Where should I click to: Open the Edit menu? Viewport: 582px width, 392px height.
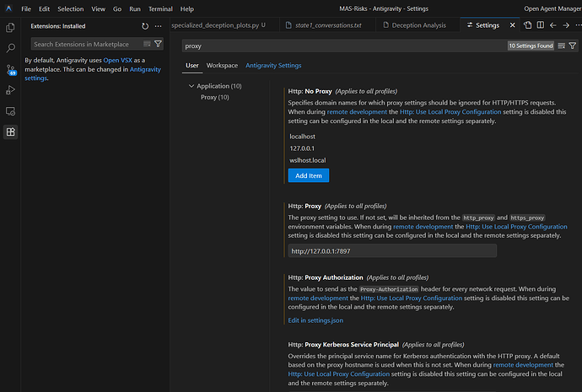pos(44,8)
